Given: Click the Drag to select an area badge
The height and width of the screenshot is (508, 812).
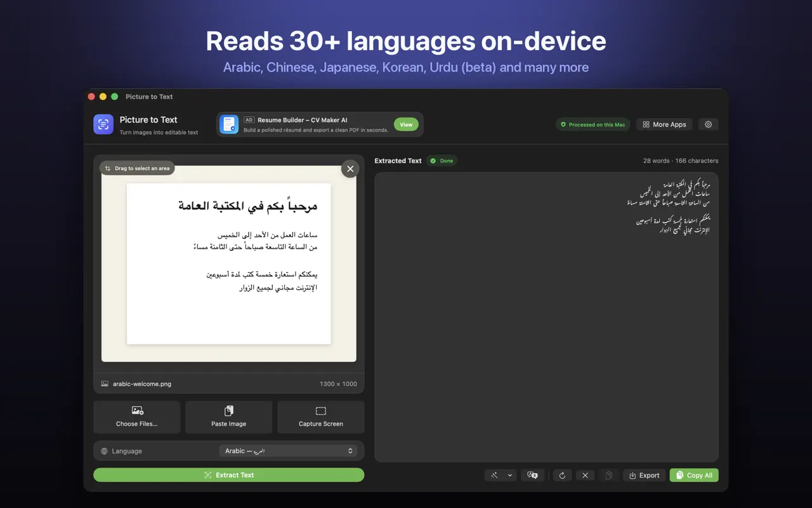Looking at the screenshot, I should point(137,168).
